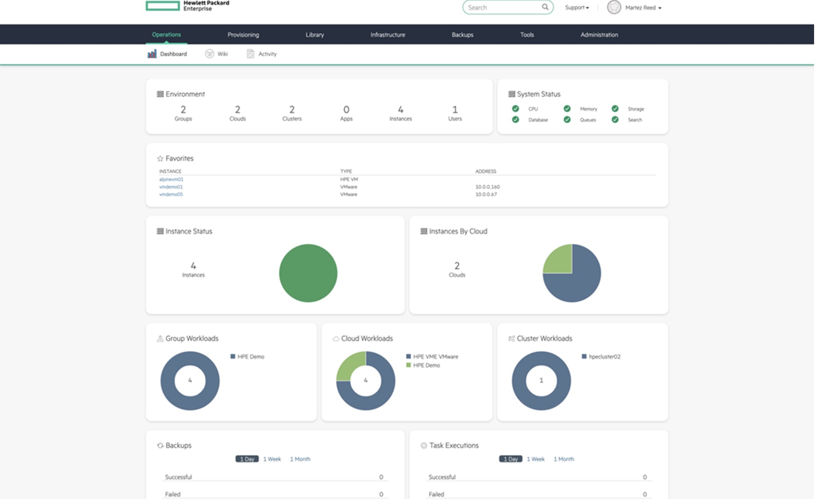Click the Wiki globe icon
Viewport: 817px width, 504px height.
point(209,54)
